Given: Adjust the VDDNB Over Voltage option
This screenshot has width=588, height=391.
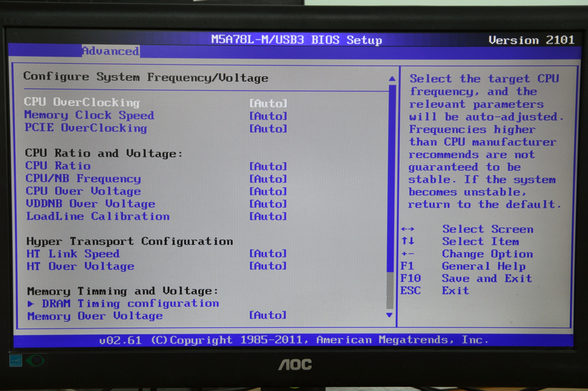Looking at the screenshot, I should 90,204.
